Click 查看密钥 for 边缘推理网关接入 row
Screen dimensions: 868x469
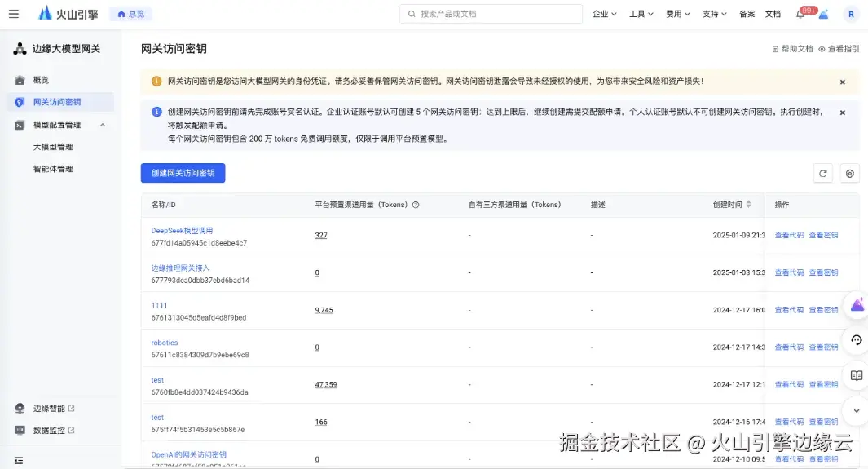(824, 272)
